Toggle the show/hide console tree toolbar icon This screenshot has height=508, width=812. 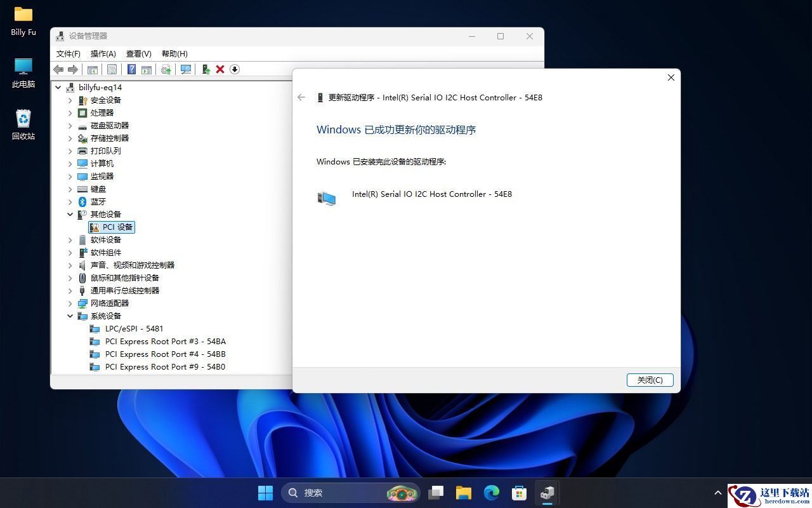[x=93, y=69]
